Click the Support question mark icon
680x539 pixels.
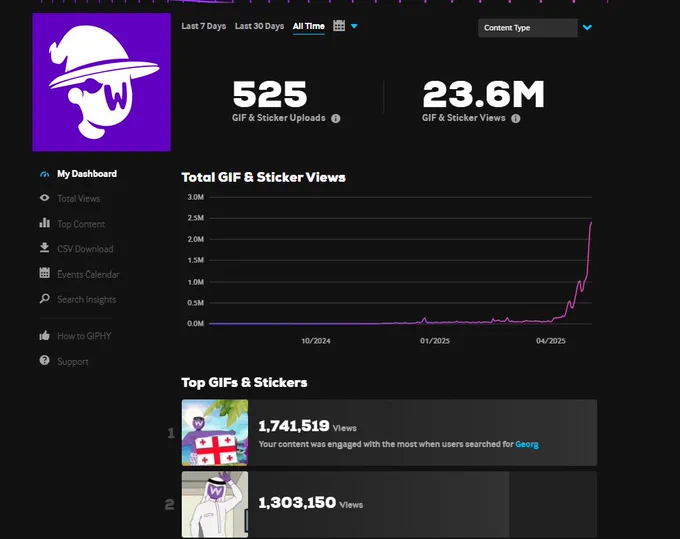[44, 360]
